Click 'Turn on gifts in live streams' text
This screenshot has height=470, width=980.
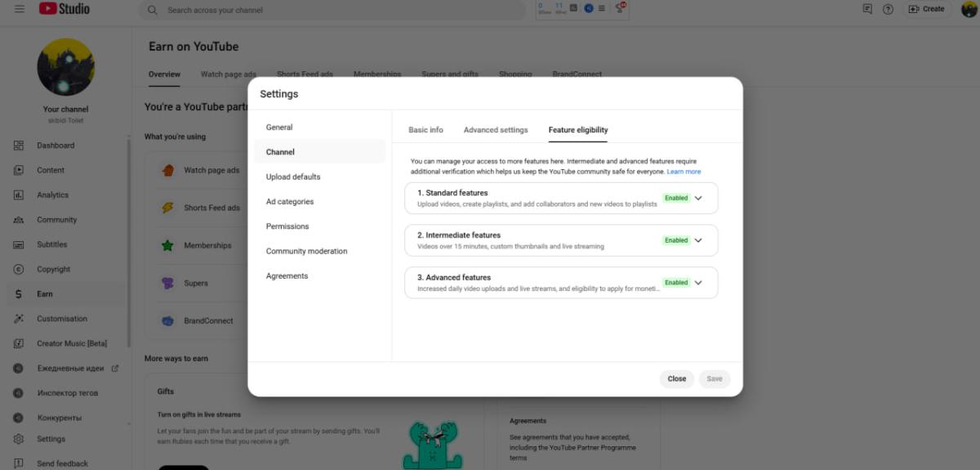pyautogui.click(x=199, y=414)
